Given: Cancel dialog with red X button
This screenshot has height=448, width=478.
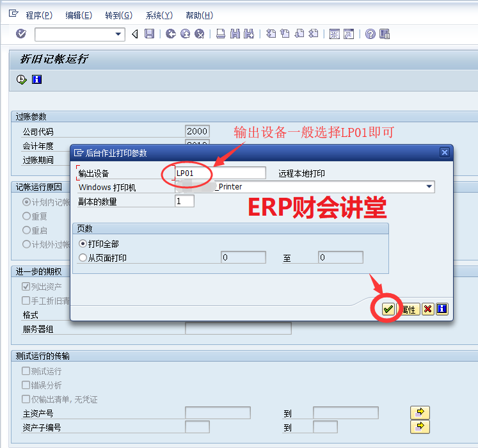Looking at the screenshot, I should coord(427,309).
